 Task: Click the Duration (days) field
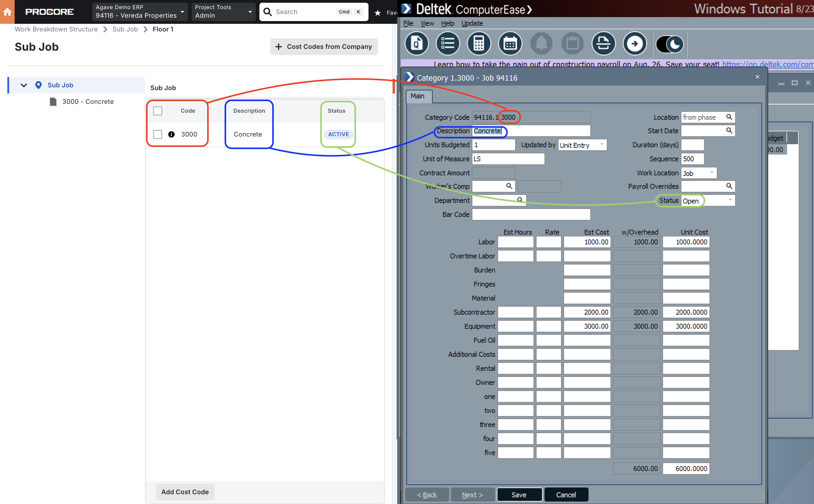tap(692, 145)
